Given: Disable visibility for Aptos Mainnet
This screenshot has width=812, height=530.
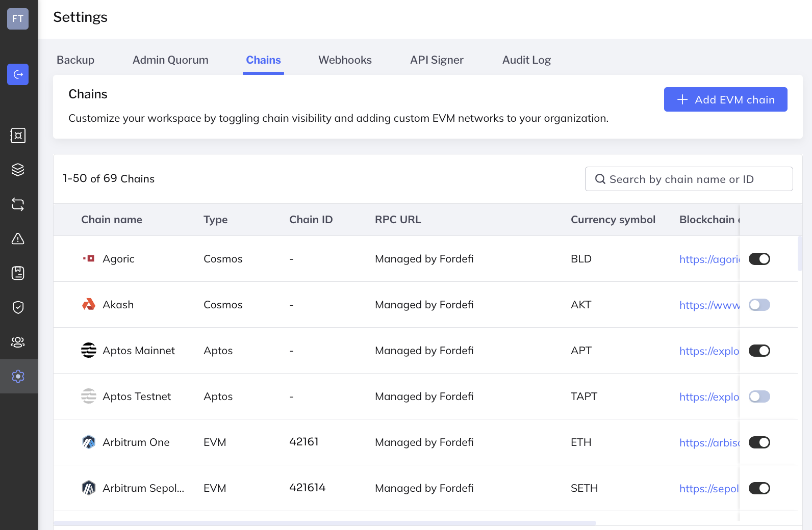Looking at the screenshot, I should 759,351.
